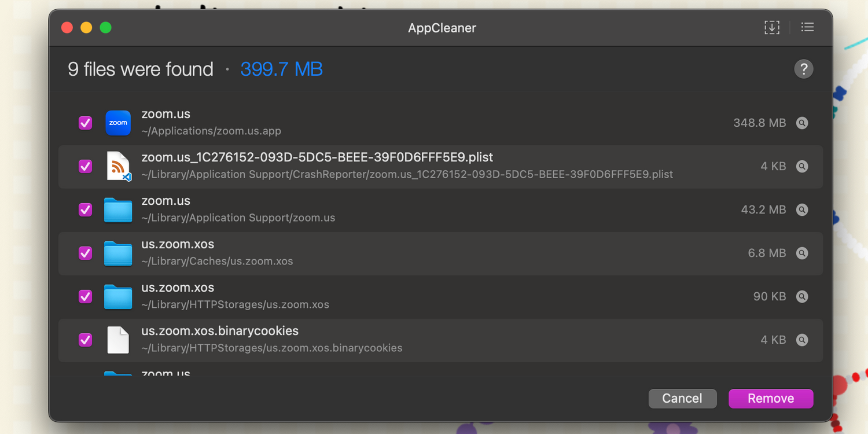Reveal Application Support/zoom.us folder magnifier icon
Screen dimensions: 868x434
802,209
